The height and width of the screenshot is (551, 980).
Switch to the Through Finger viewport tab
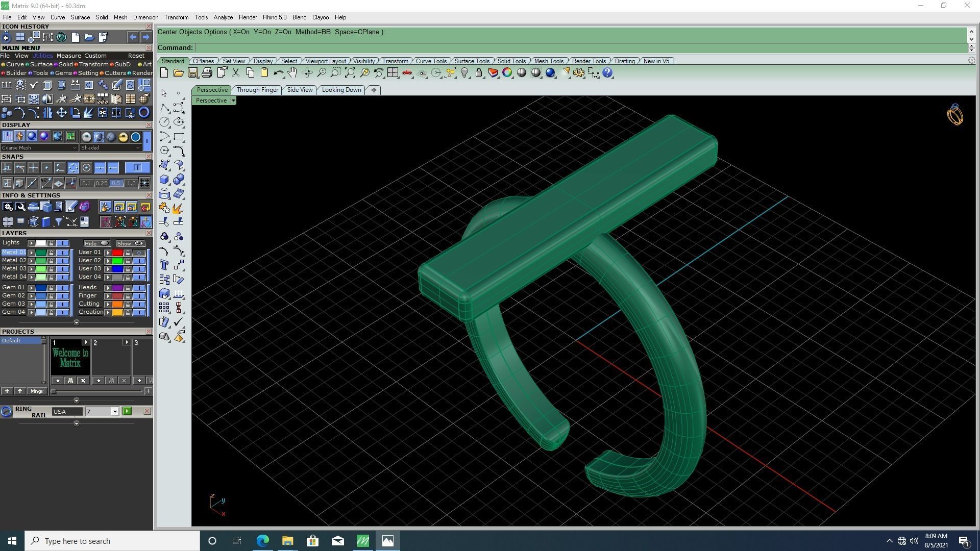pos(257,90)
